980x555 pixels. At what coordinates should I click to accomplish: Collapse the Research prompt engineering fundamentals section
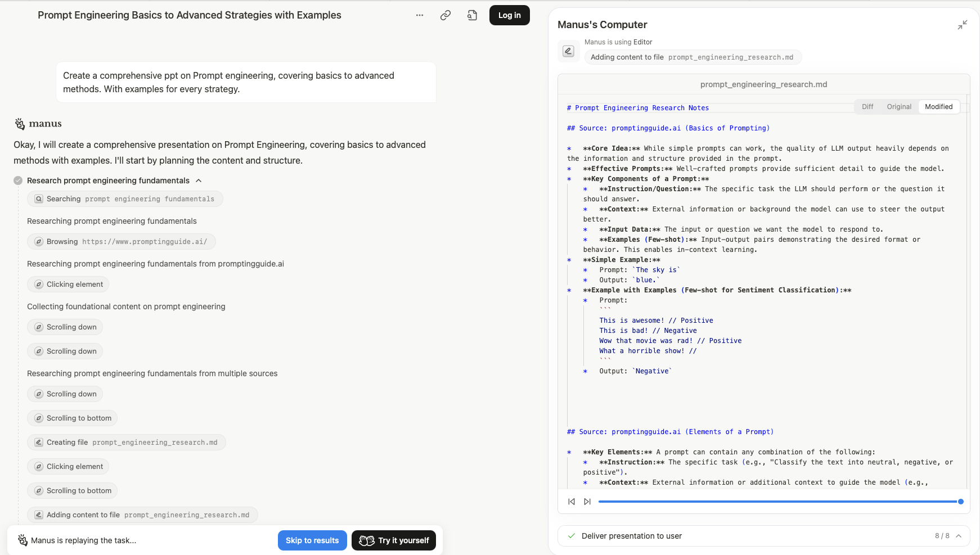(199, 181)
